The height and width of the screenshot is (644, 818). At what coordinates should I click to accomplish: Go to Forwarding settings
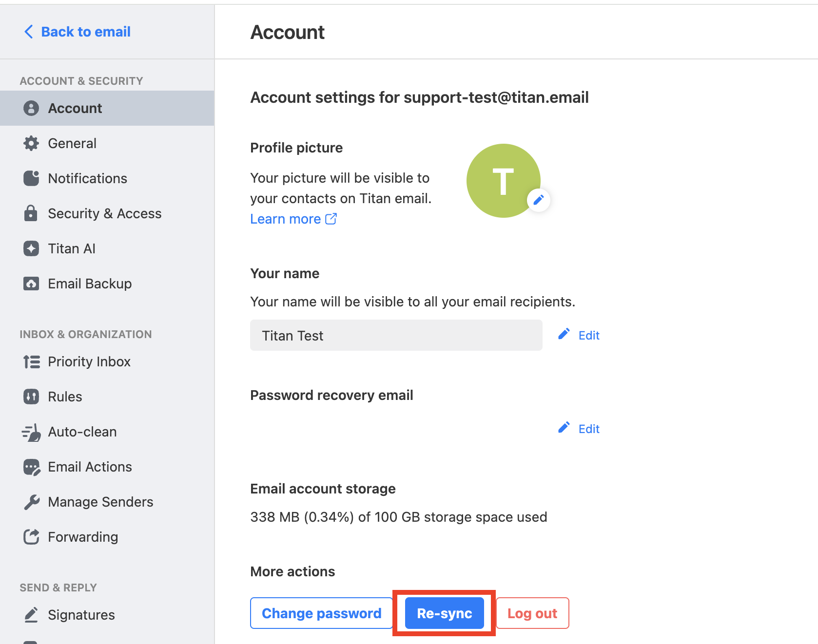pos(107,537)
